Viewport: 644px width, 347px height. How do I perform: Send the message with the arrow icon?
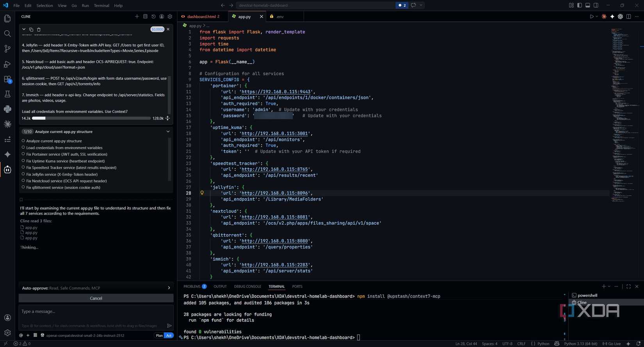point(169,326)
